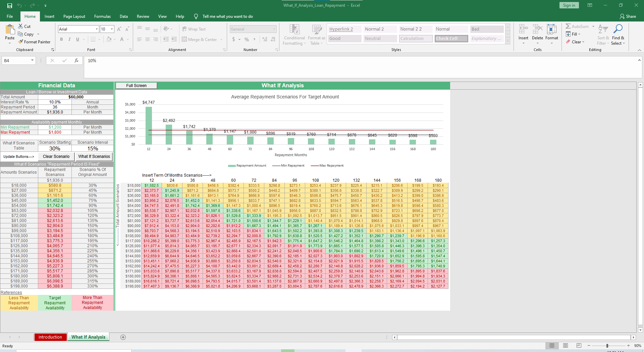Screen dimensions: 644x352
Task: Toggle Bold formatting
Action: (61, 39)
